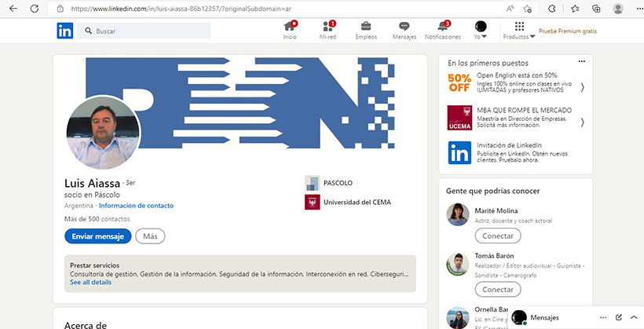
Task: Expand the Open English ad chevron
Action: coord(582,86)
